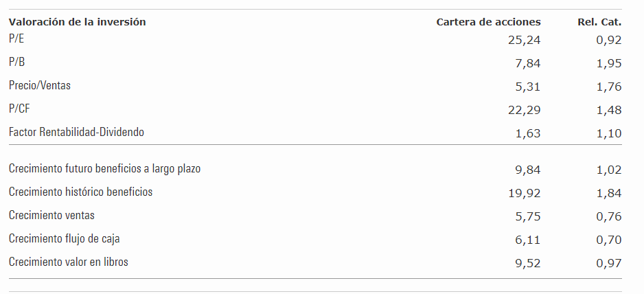Select 'Crecimiento flujo de caja' label

(x=65, y=238)
